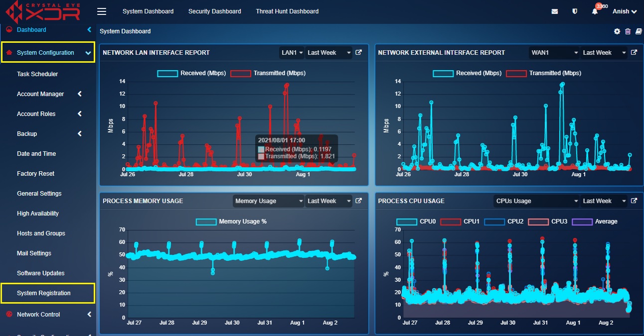Click Average color swatch in CPU legend

point(582,222)
